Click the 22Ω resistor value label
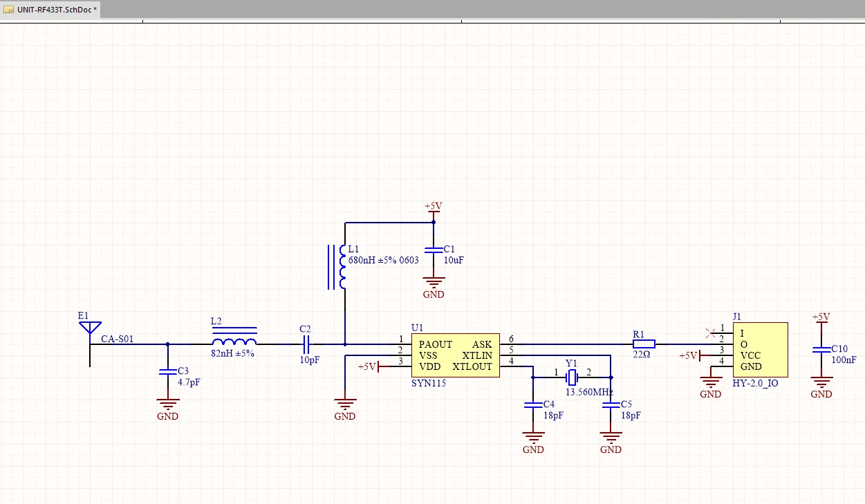 [x=642, y=355]
